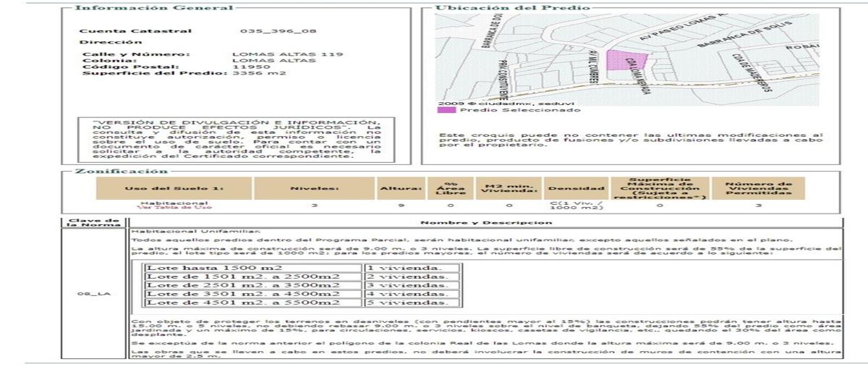Viewport: 868px width, 367px height.
Task: Select the Uso del Suelo 1 column header
Action: pyautogui.click(x=174, y=189)
